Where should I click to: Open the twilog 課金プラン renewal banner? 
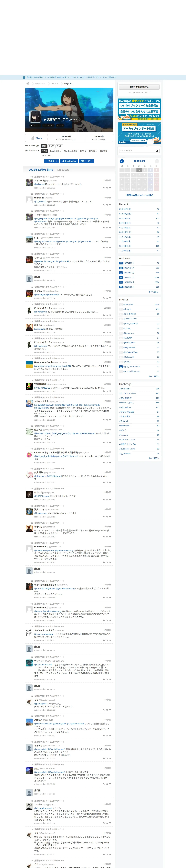click(139, 110)
